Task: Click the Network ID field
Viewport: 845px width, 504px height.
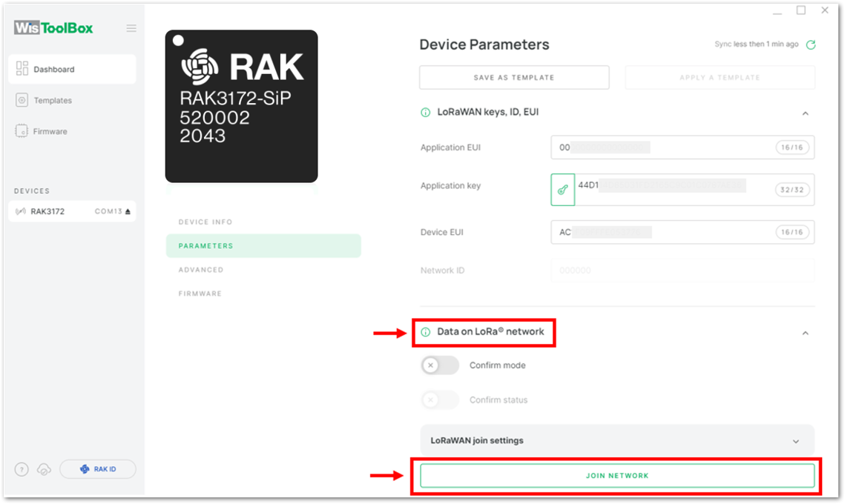Action: click(x=683, y=271)
